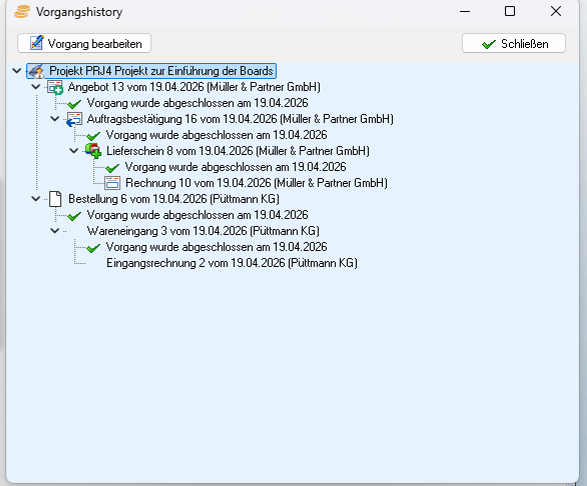
Task: Click the Projekt PRJ4 project icon
Action: click(36, 71)
